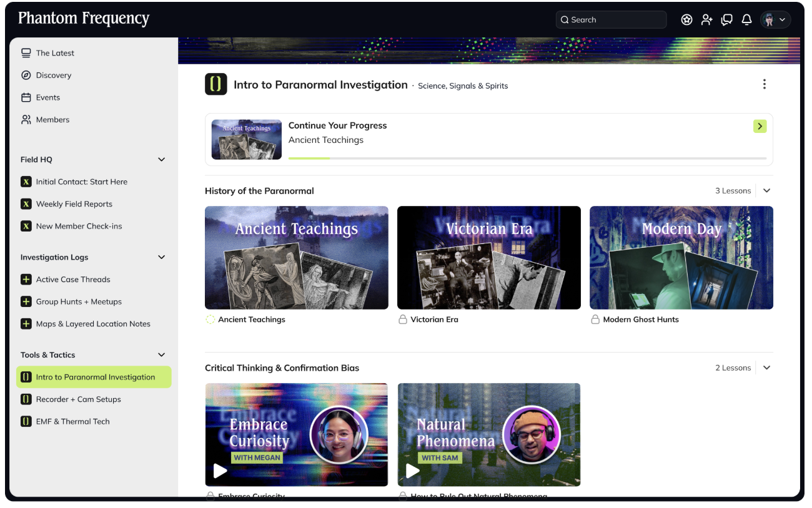Click the Continue Your Progress heading
Screen dimensions: 812x508
click(337, 125)
